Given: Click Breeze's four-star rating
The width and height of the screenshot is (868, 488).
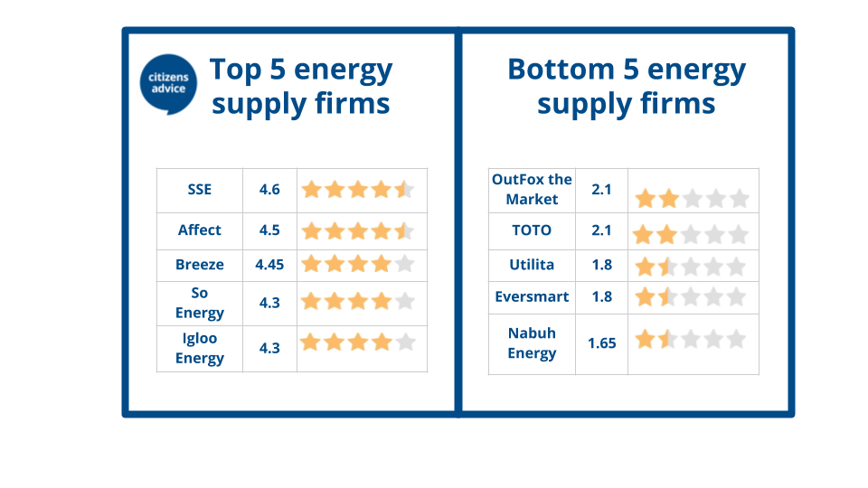Looking at the screenshot, I should click(358, 264).
